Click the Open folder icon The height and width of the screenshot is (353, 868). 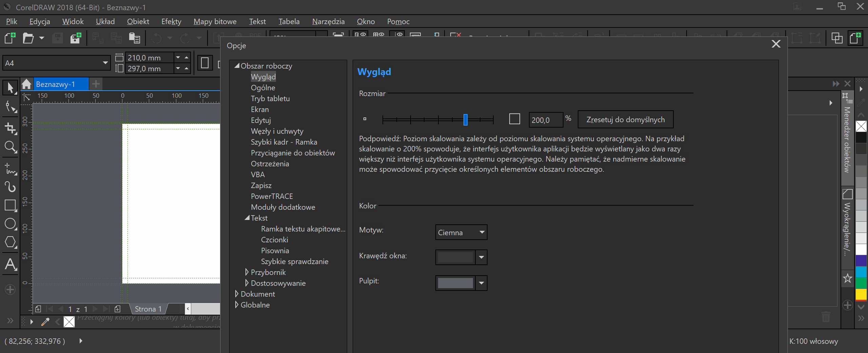coord(28,38)
